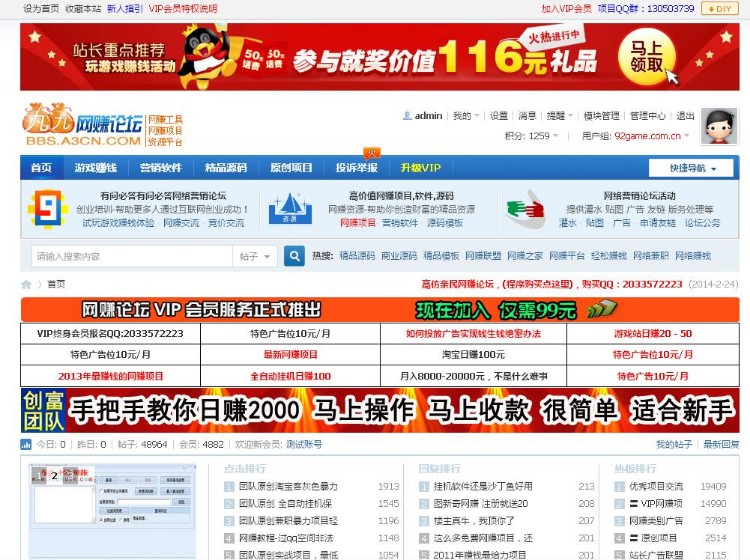Click the handshake activity icon
The image size is (750, 560).
point(526,209)
